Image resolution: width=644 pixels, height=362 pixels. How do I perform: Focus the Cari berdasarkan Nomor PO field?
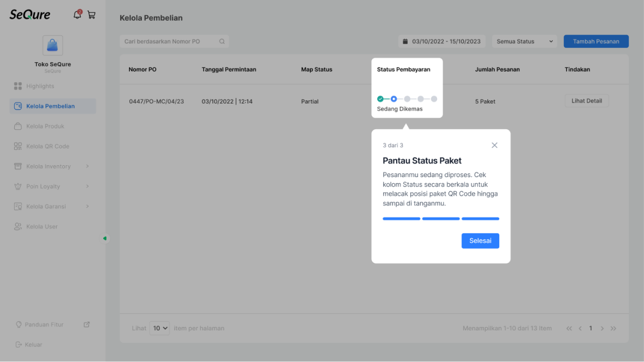click(174, 41)
